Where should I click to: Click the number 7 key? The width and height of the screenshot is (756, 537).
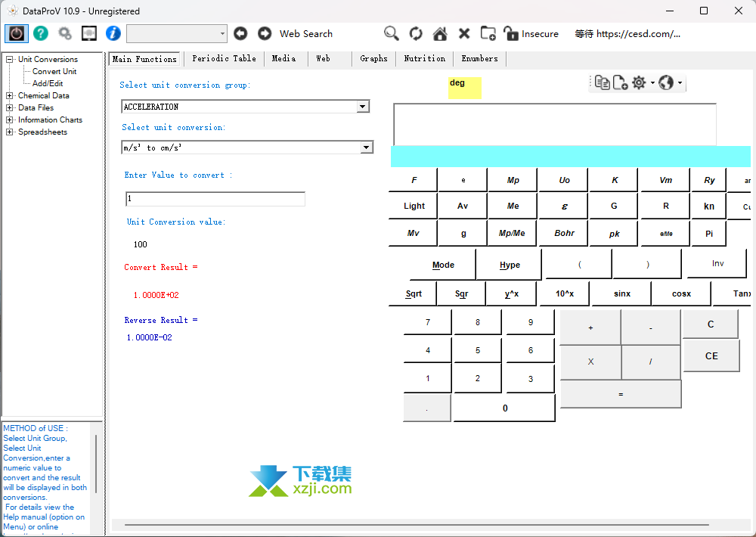click(x=428, y=321)
